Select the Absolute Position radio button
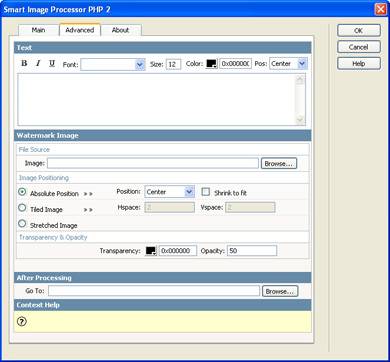 22,192
